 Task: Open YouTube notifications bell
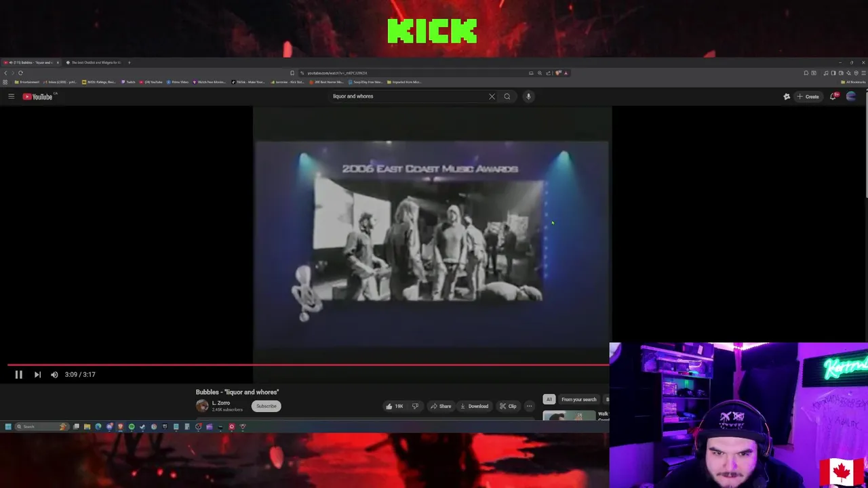tap(833, 96)
